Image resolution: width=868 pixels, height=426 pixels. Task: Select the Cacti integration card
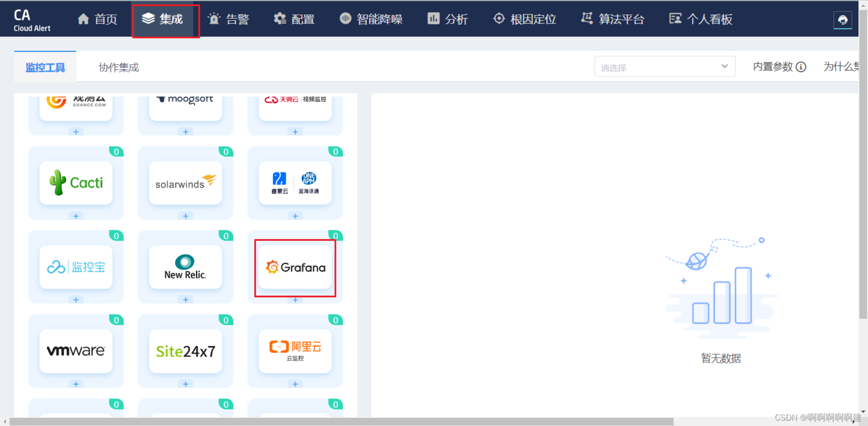[76, 183]
